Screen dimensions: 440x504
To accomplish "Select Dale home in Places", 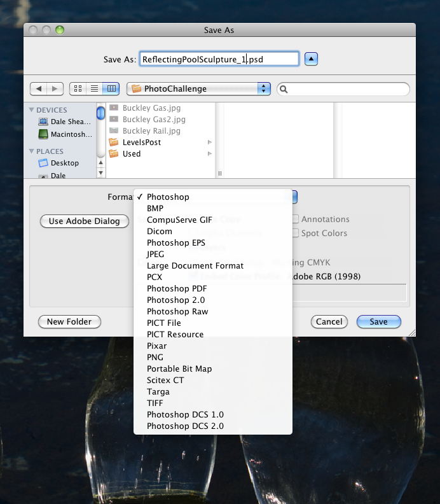I will (x=52, y=176).
